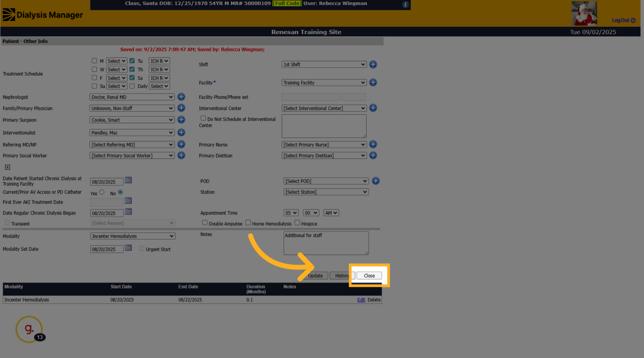The width and height of the screenshot is (644, 358).
Task: Open the Select Primary Nurse dropdown
Action: (x=324, y=145)
